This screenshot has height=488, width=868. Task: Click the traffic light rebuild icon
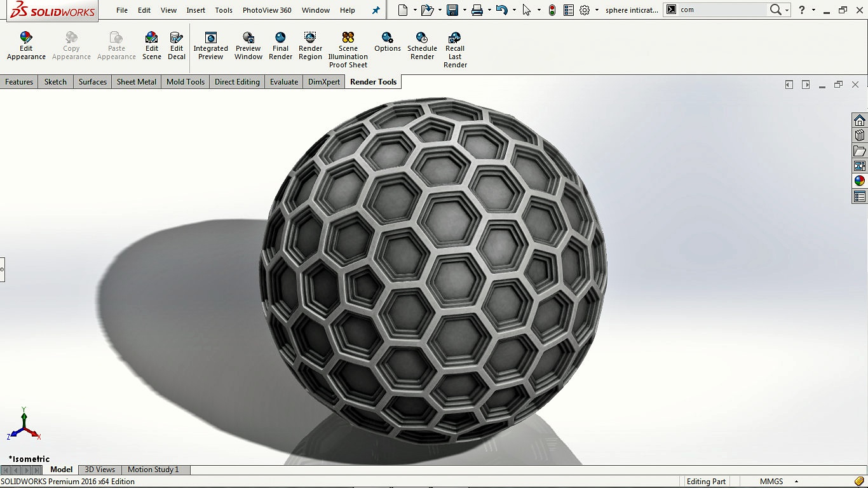552,10
